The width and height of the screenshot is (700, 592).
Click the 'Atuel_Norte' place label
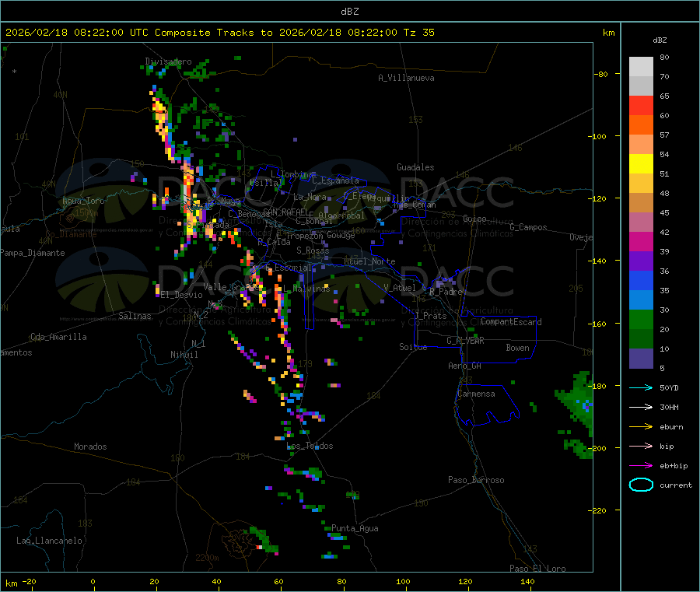point(369,261)
